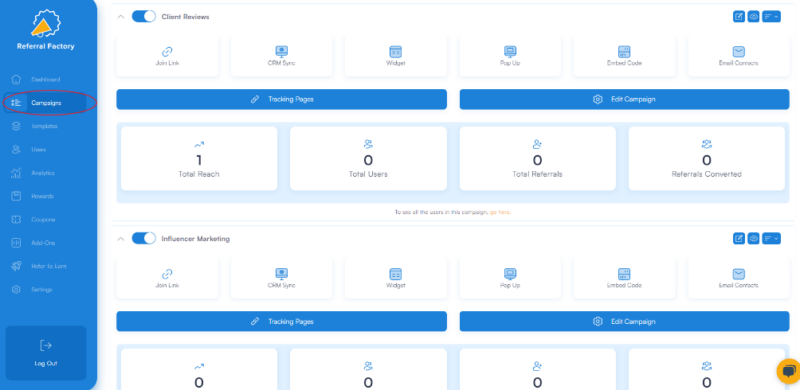Open Embed Code card in Client Reviews

coord(624,56)
